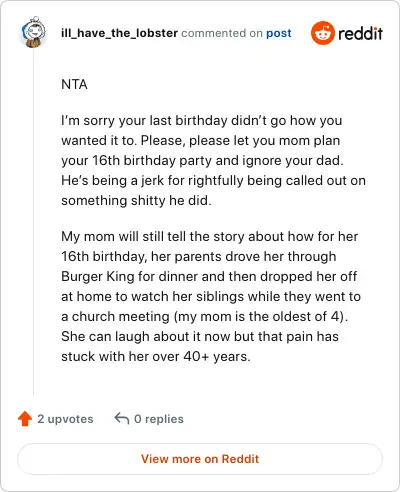Click the phrase "church meeting" in comment
Image resolution: width=400 pixels, height=492 pixels.
pyautogui.click(x=121, y=316)
